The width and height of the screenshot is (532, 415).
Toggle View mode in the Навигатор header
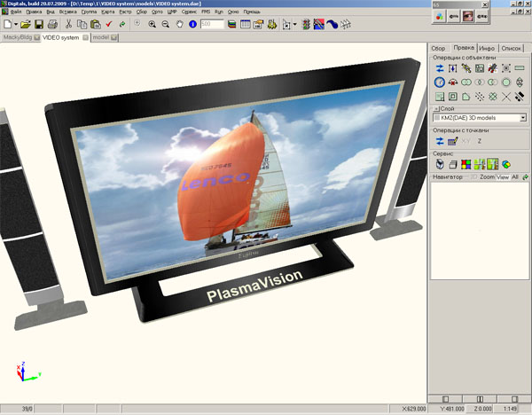[x=503, y=177]
